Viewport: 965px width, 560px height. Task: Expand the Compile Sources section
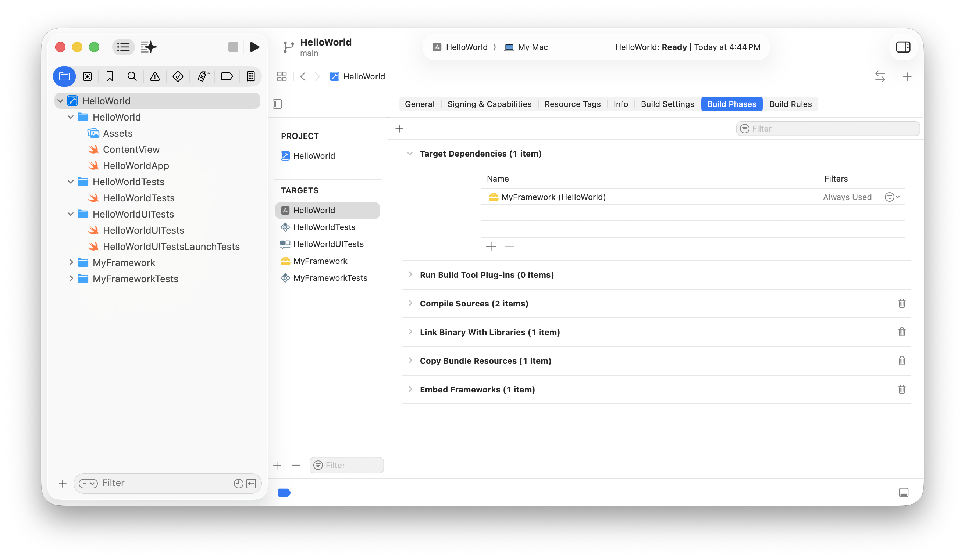point(410,304)
